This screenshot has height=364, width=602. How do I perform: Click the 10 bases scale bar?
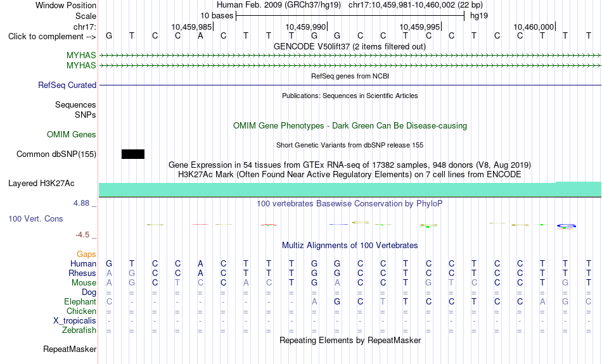pos(350,16)
